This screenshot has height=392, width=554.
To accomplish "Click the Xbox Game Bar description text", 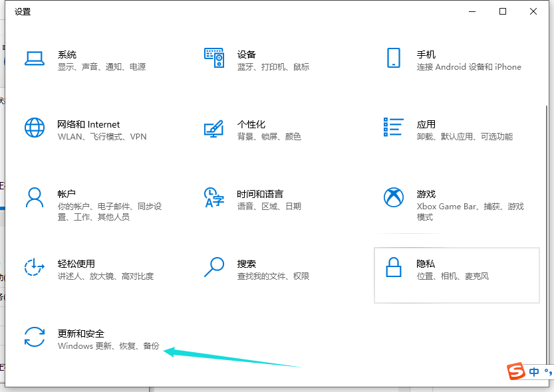I will coord(470,211).
